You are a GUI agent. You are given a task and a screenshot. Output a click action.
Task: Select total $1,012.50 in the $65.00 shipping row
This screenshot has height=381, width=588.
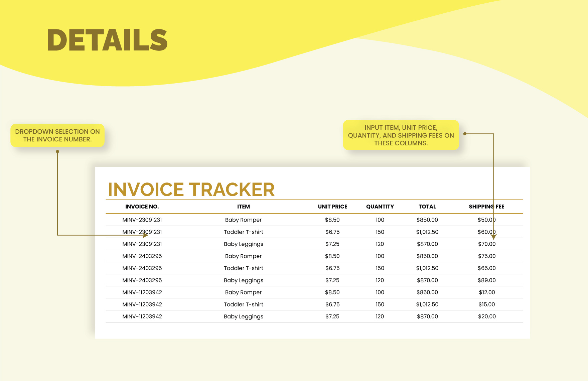(427, 268)
